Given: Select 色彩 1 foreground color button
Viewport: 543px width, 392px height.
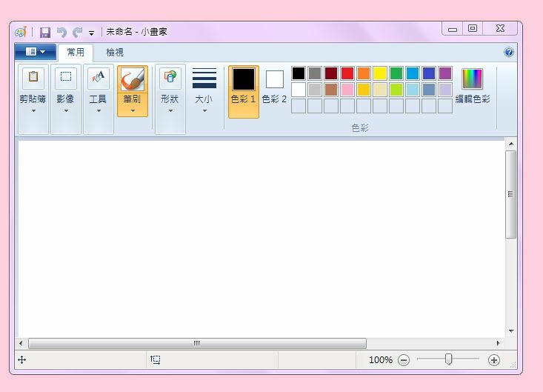Looking at the screenshot, I should [244, 92].
